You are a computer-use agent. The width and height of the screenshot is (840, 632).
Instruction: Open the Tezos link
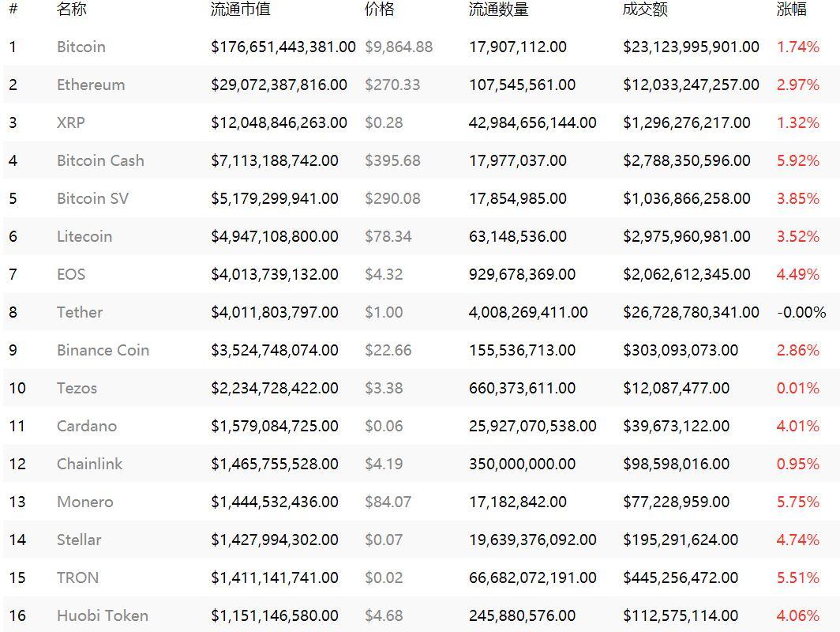tap(77, 388)
